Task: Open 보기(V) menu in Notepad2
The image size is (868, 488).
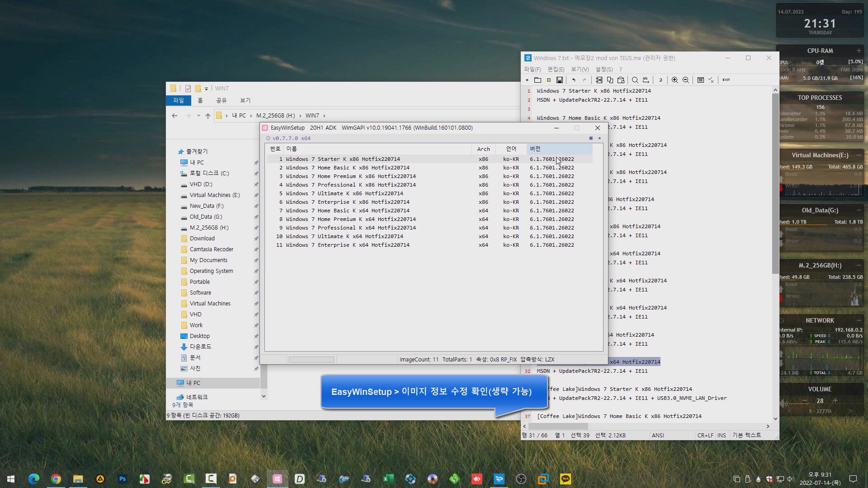Action: [580, 69]
